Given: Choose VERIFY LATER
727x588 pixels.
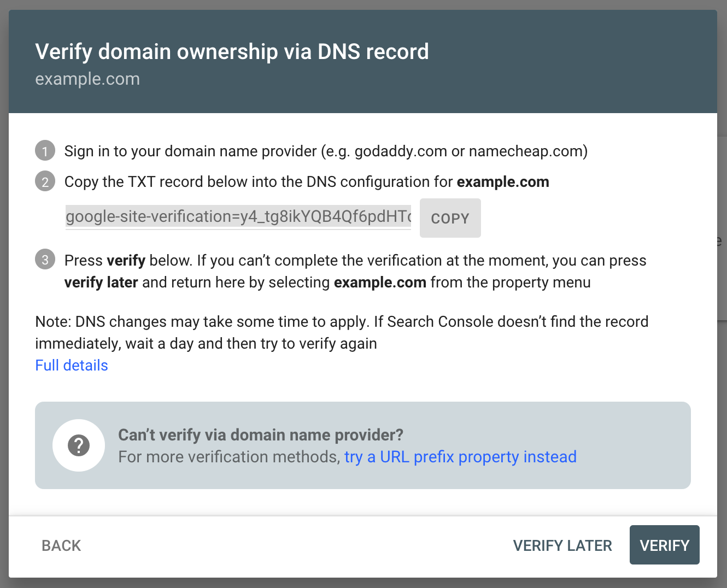Looking at the screenshot, I should click(562, 545).
